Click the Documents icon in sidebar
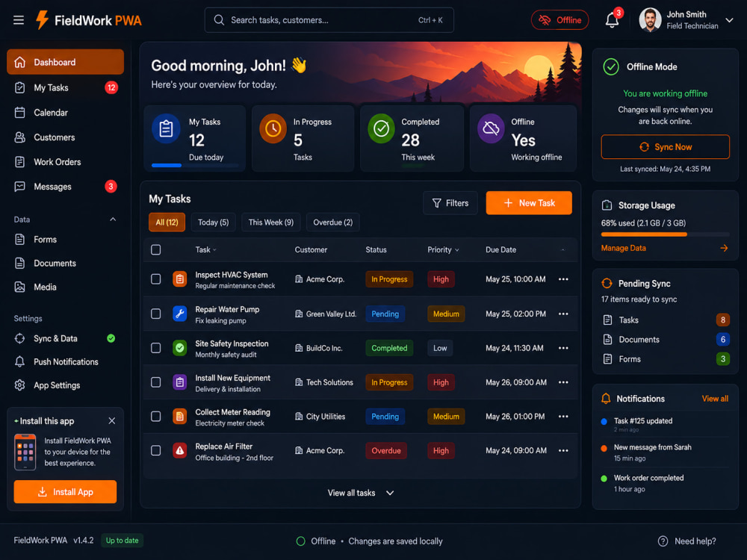 [19, 263]
